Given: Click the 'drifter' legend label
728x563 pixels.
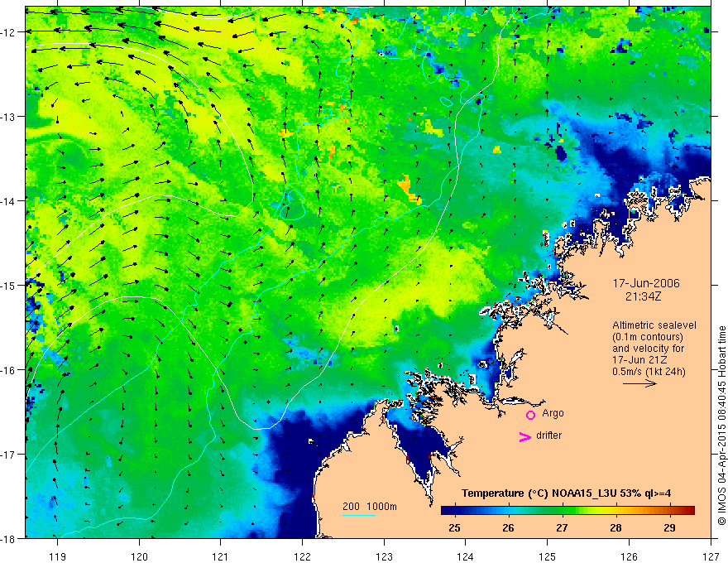Looking at the screenshot, I should click(x=548, y=435).
